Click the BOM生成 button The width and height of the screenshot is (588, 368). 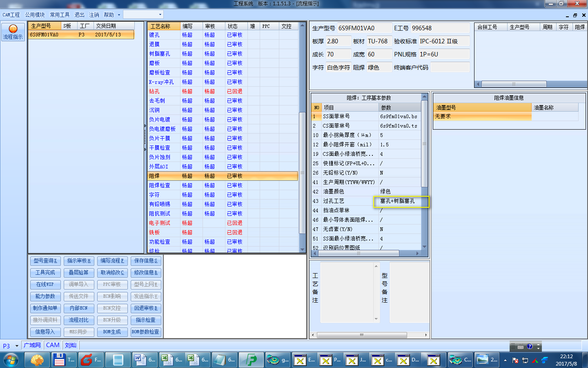[x=112, y=332]
